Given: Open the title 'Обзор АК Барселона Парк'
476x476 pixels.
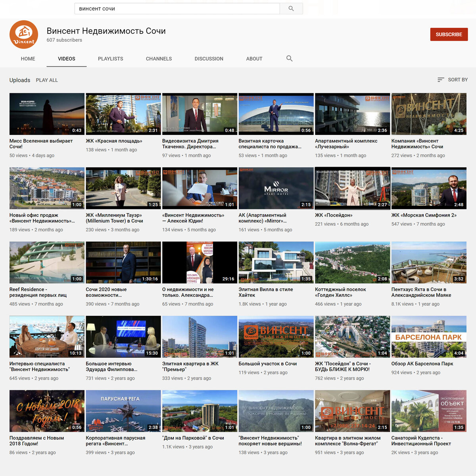Looking at the screenshot, I should [422, 364].
